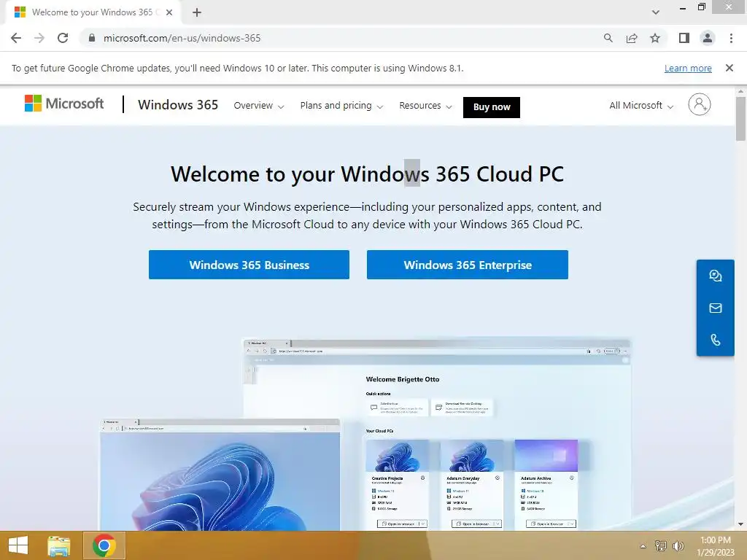Open the zoom magnifier icon in address bar

click(x=608, y=38)
